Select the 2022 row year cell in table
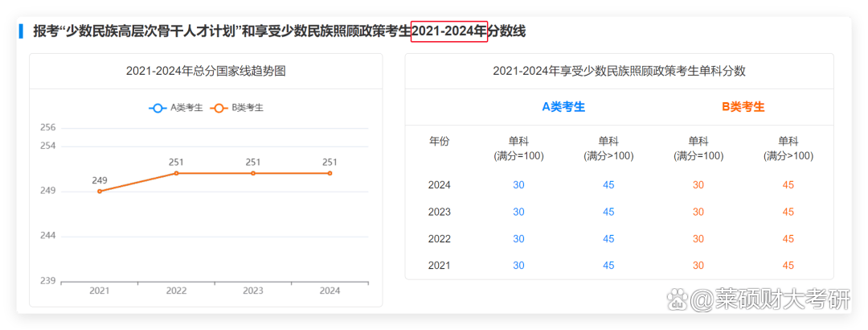 point(440,239)
